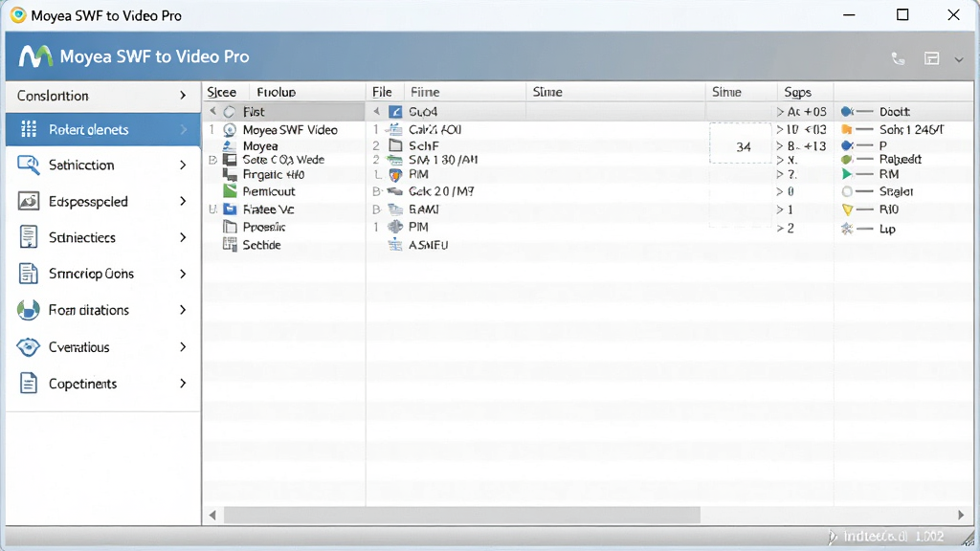
Task: Click grid icon beside Sechde
Action: [230, 244]
